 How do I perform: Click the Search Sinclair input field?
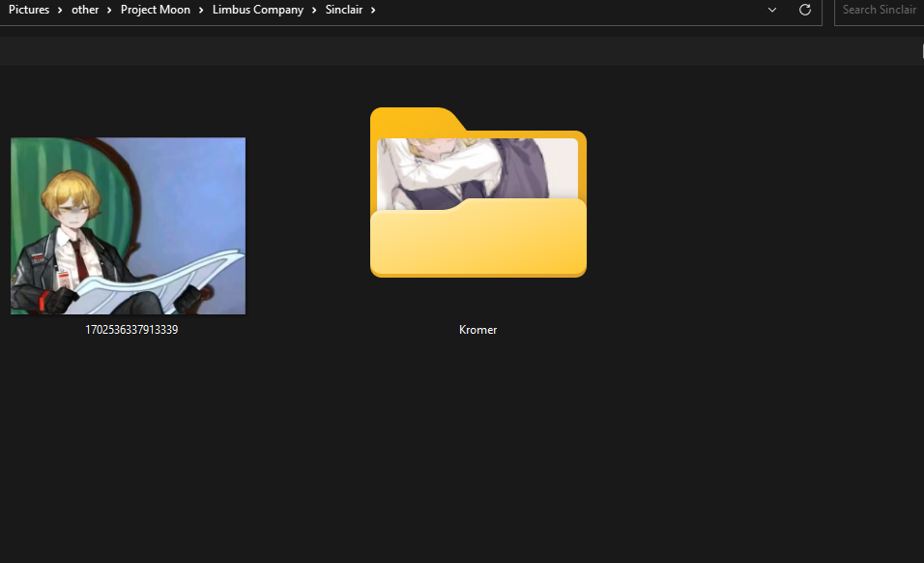click(879, 10)
